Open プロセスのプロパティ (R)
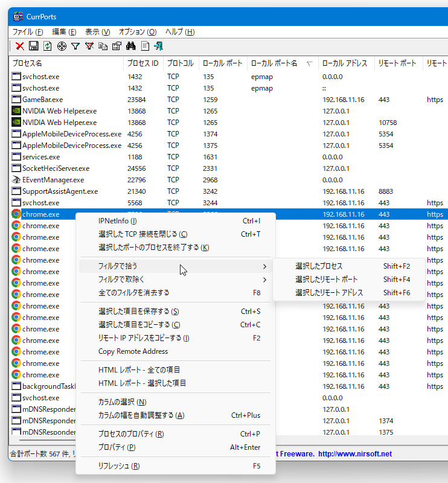The height and width of the screenshot is (483, 448). (176, 434)
